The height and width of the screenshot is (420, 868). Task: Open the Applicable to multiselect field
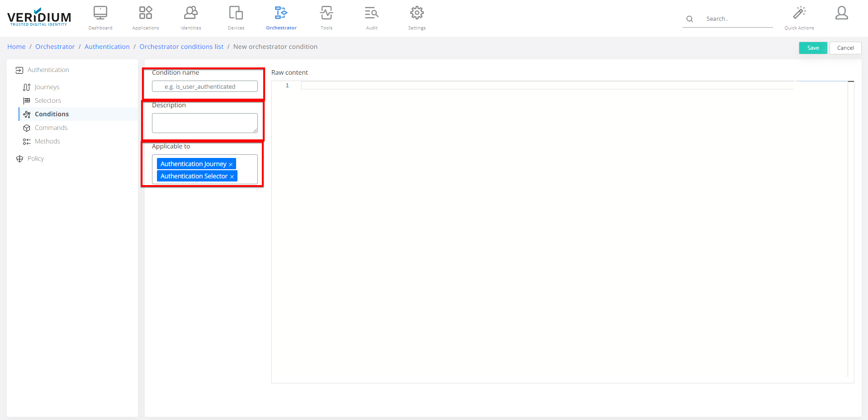coord(247,170)
